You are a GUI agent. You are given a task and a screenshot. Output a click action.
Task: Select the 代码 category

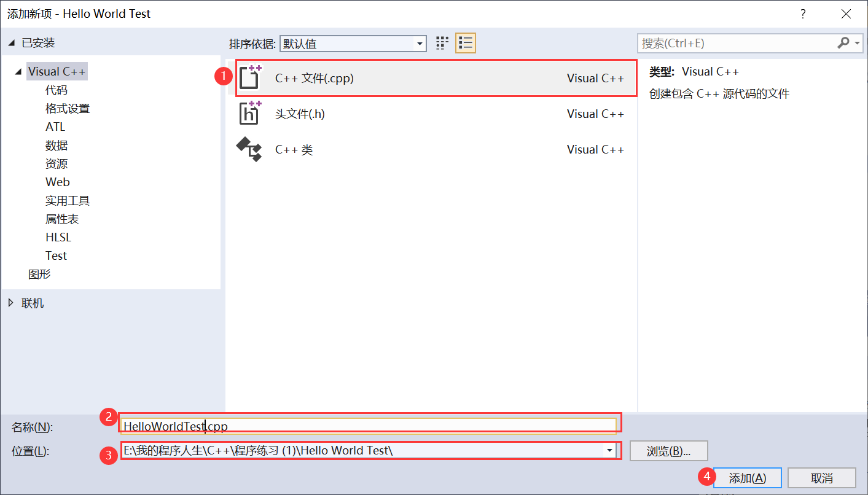pos(57,90)
